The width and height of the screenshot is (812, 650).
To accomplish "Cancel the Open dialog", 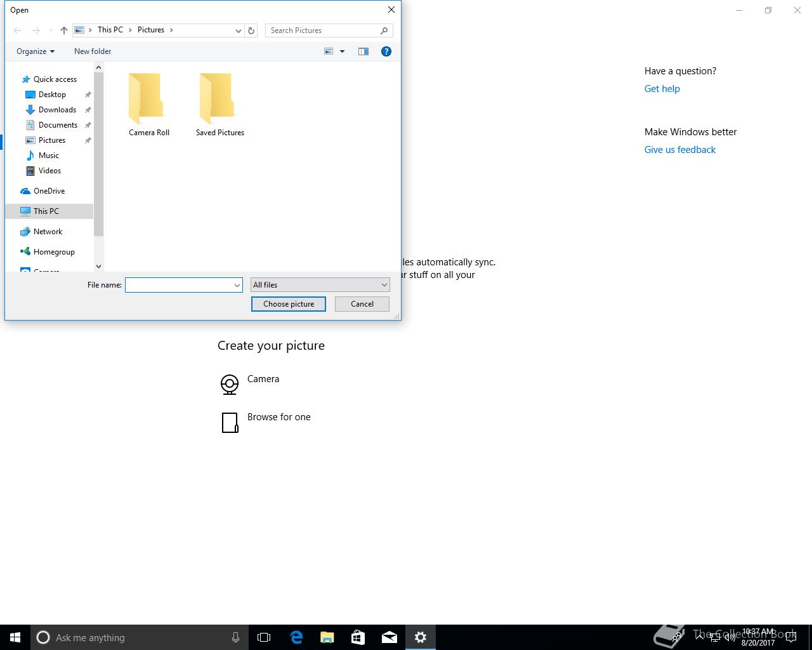I will [x=362, y=304].
